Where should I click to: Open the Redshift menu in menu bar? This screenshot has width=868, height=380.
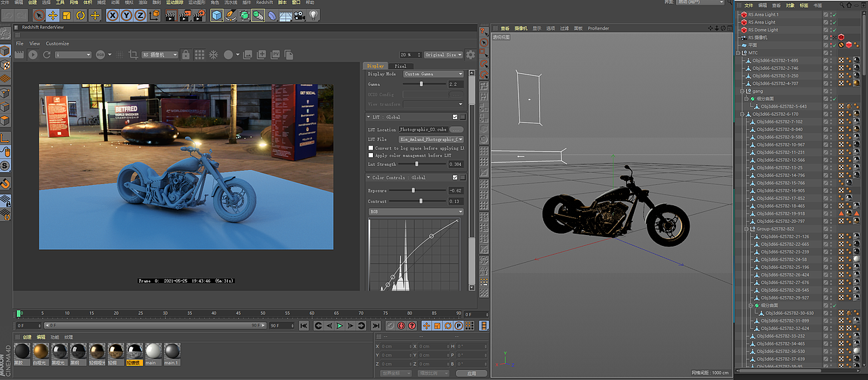[x=264, y=3]
